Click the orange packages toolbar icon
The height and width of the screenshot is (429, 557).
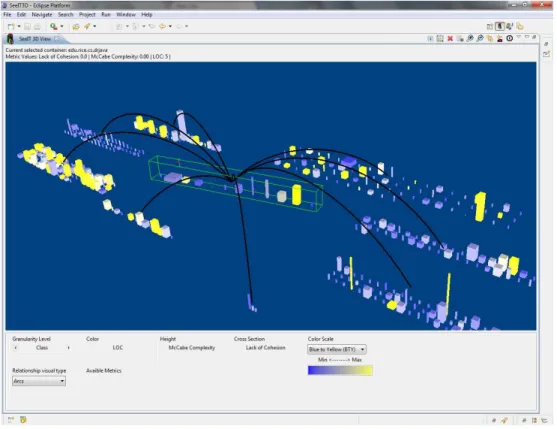(x=490, y=38)
